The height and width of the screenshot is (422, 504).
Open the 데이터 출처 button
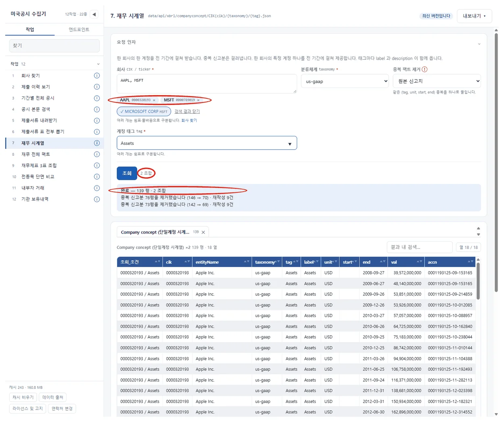(53, 397)
